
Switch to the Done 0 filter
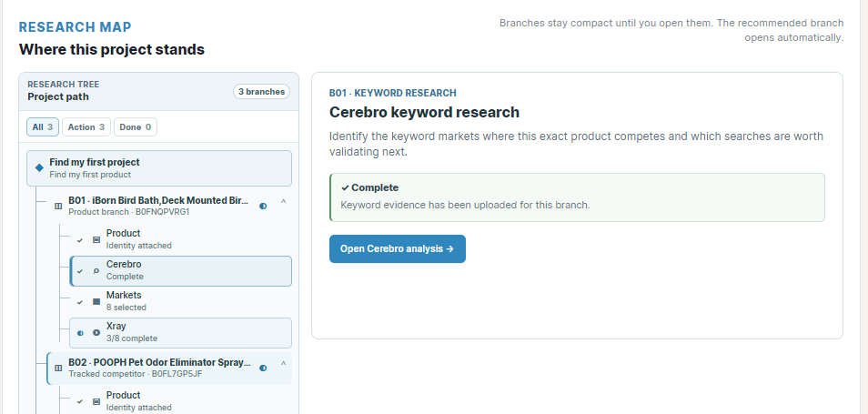click(x=135, y=127)
